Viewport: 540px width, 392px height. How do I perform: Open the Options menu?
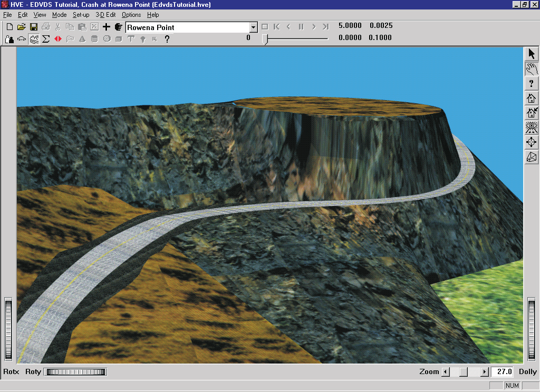click(131, 15)
